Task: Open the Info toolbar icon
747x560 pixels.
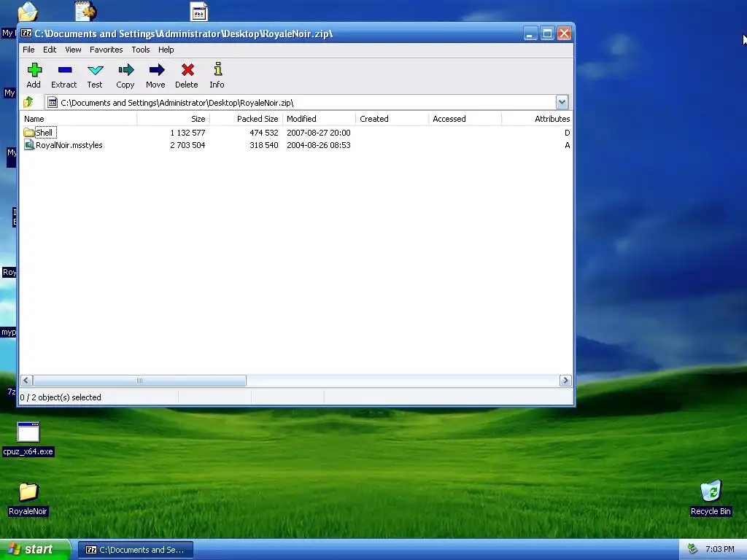Action: (217, 69)
